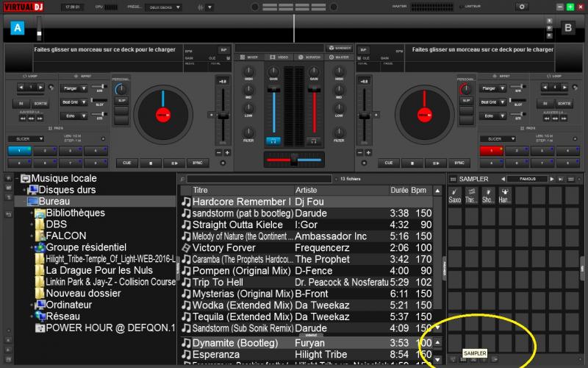Open Flanger effect dropdown on deck A
This screenshot has width=588, height=368.
pos(73,88)
